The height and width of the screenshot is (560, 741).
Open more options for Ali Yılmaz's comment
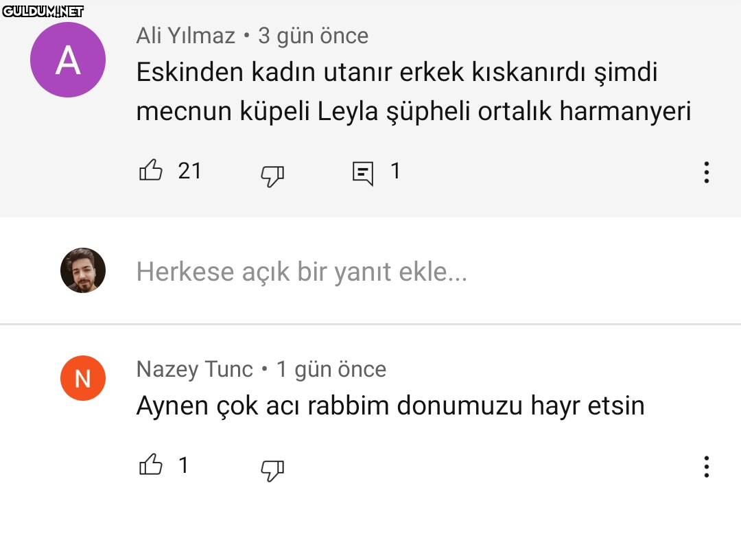coord(706,172)
